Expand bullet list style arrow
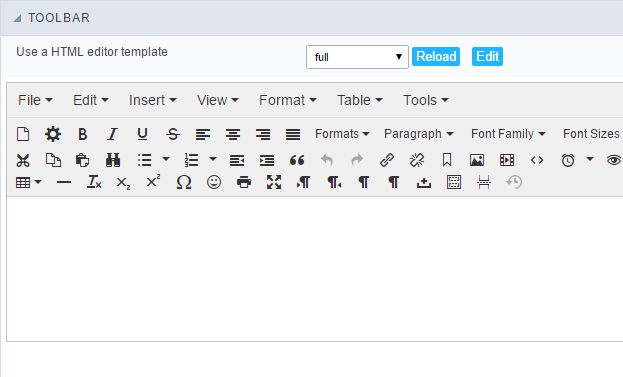Screen dimensions: 623x377 pyautogui.click(x=166, y=159)
